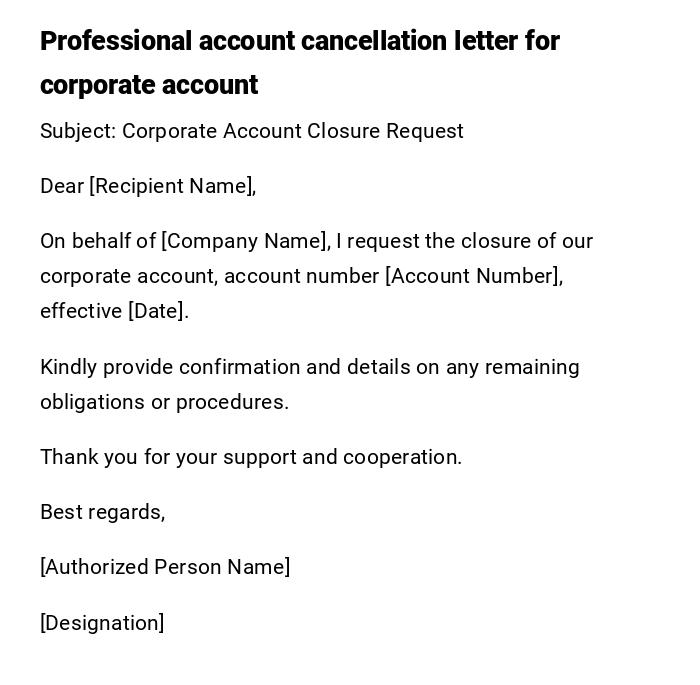Click the [Recipient Name] placeholder
The height and width of the screenshot is (685, 700).
[172, 186]
